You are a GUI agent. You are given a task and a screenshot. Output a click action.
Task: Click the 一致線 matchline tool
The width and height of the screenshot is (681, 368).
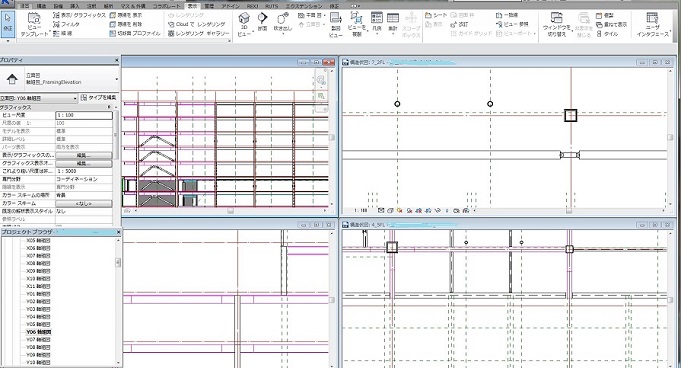(x=507, y=15)
